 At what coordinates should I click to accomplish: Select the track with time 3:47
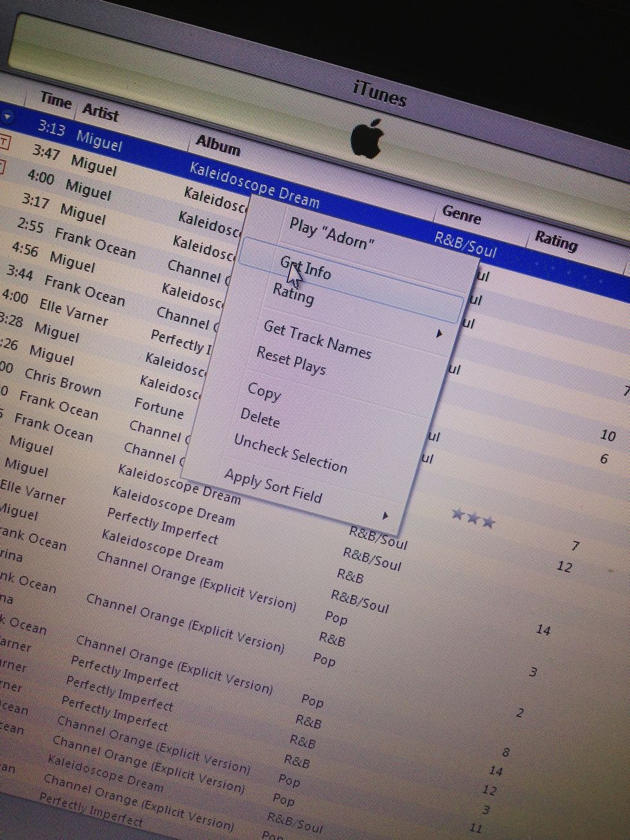point(46,152)
